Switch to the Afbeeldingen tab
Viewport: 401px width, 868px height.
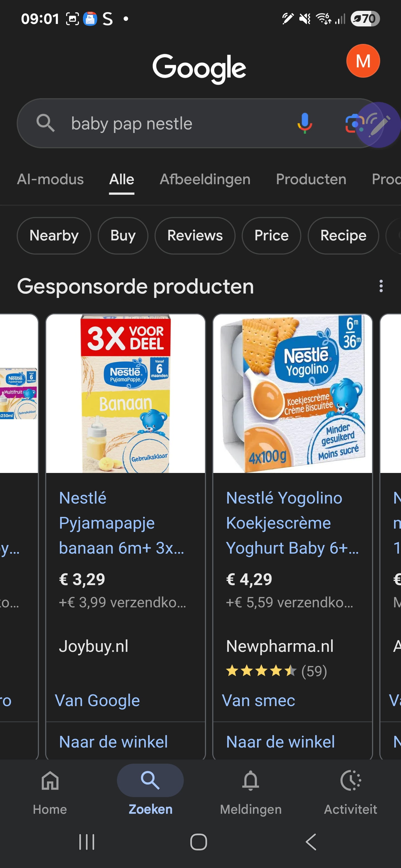coord(205,179)
